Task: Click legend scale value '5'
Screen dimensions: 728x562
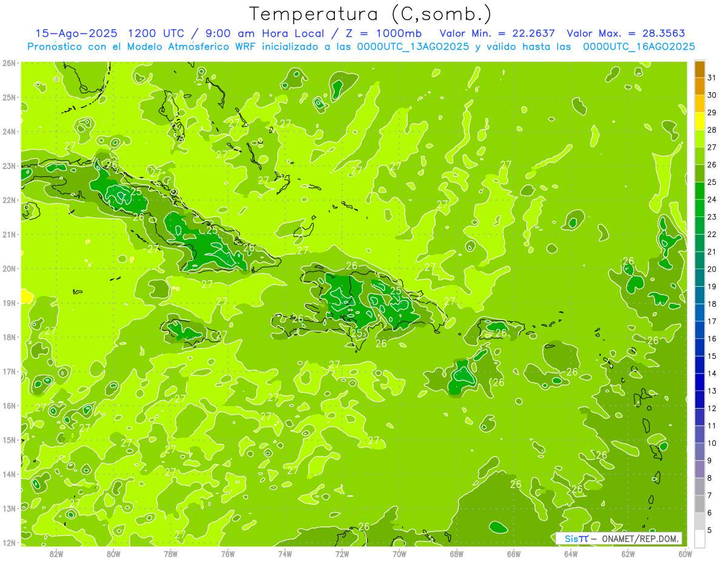Action: 710,530
